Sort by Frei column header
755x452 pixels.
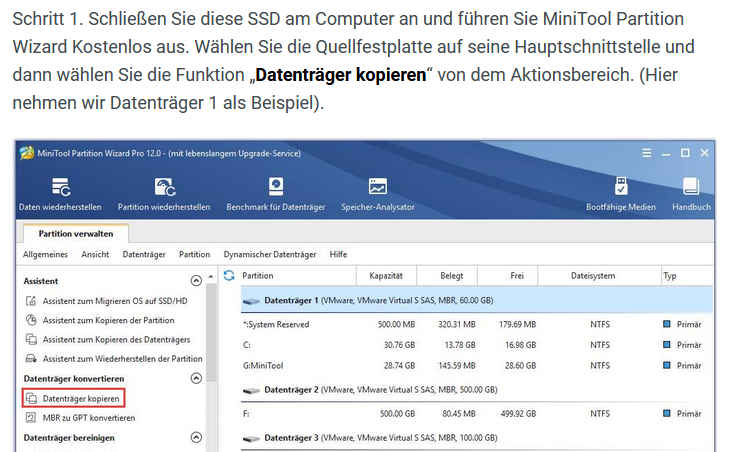pos(517,275)
